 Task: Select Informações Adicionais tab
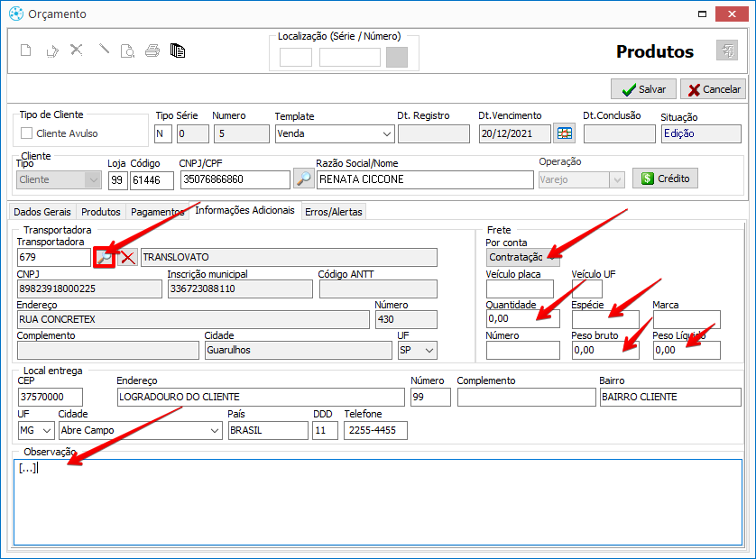(x=244, y=210)
